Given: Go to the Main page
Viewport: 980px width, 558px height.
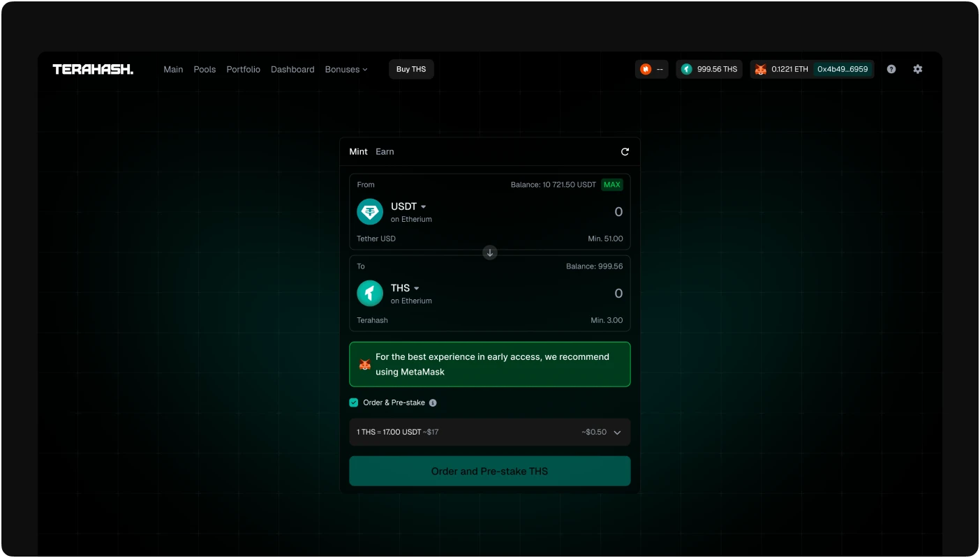Looking at the screenshot, I should click(x=173, y=69).
